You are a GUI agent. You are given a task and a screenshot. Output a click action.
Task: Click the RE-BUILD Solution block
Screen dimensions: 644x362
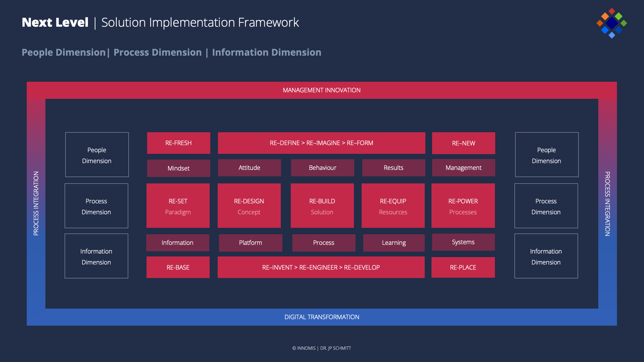[322, 206]
